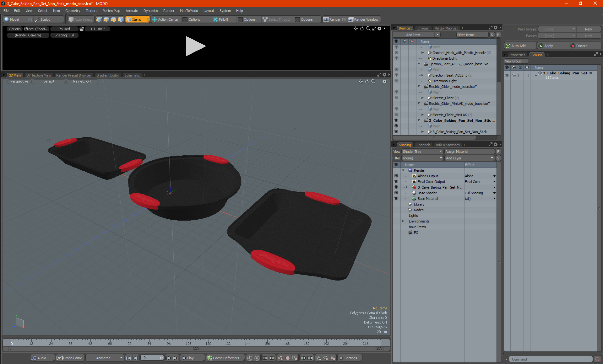
Task: Pan the 3D viewport with move icon
Action: click(x=361, y=82)
